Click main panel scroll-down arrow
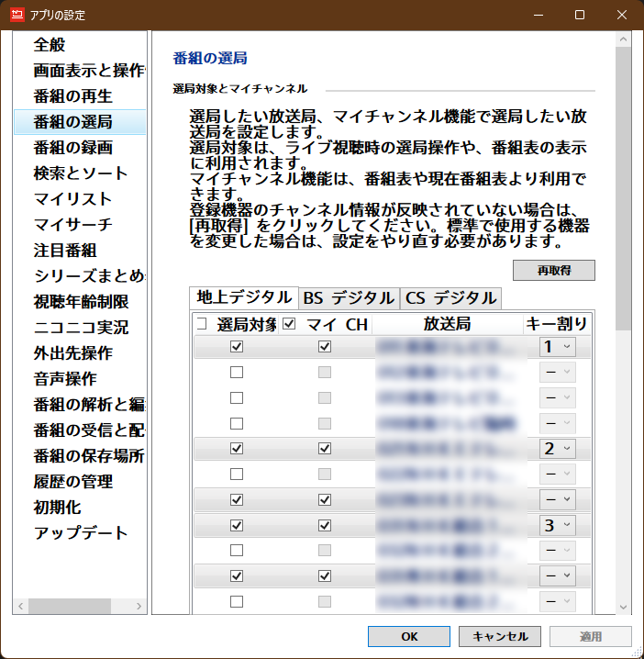Image resolution: width=644 pixels, height=659 pixels. pyautogui.click(x=623, y=607)
